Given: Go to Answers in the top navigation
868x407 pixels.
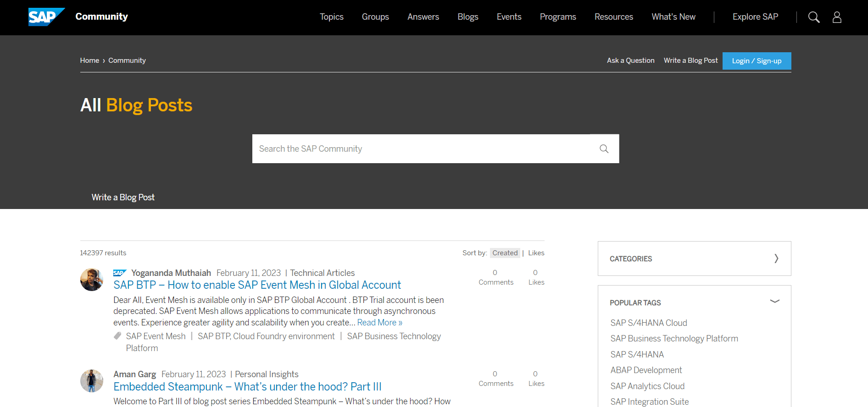Looking at the screenshot, I should (x=423, y=17).
